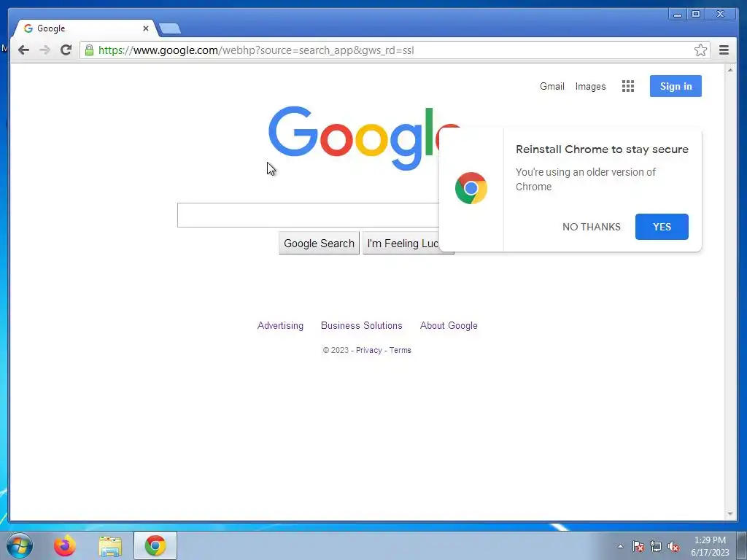The height and width of the screenshot is (560, 747).
Task: Click inside the Google search box
Action: (309, 215)
